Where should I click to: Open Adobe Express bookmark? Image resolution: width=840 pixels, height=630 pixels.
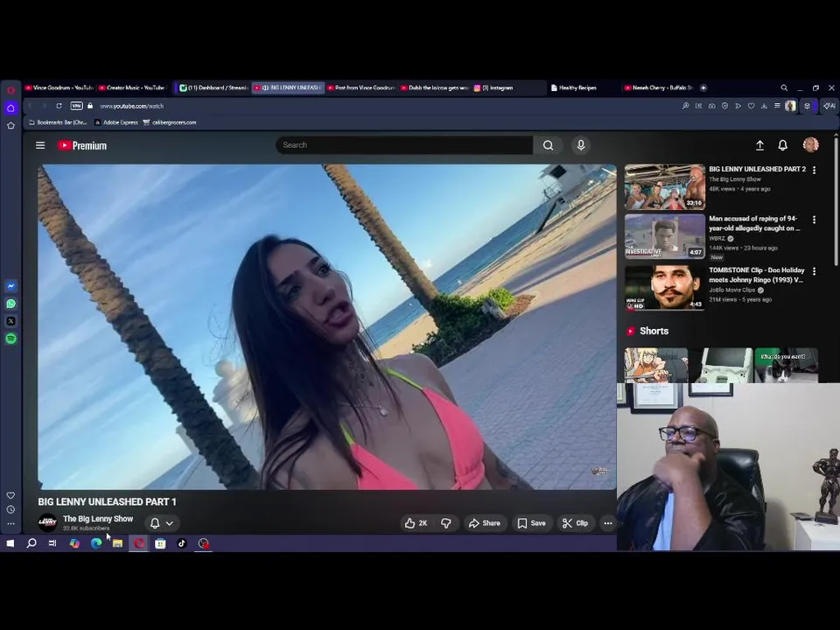(x=116, y=122)
